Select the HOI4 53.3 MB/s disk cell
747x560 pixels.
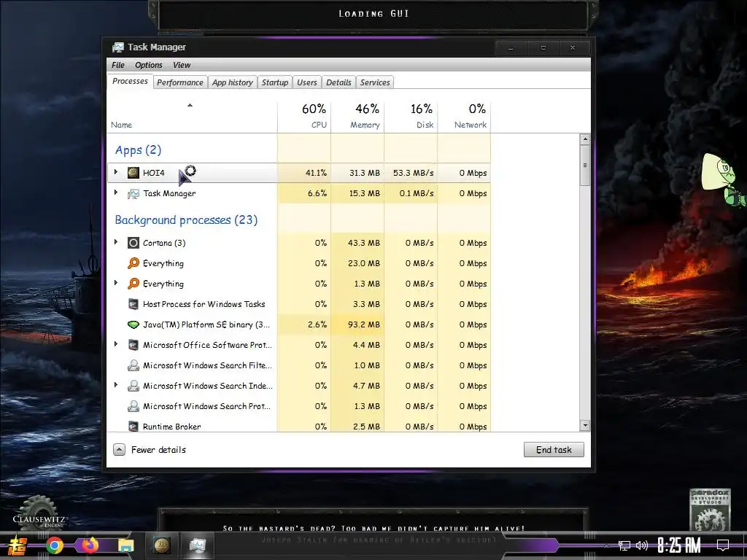point(411,173)
